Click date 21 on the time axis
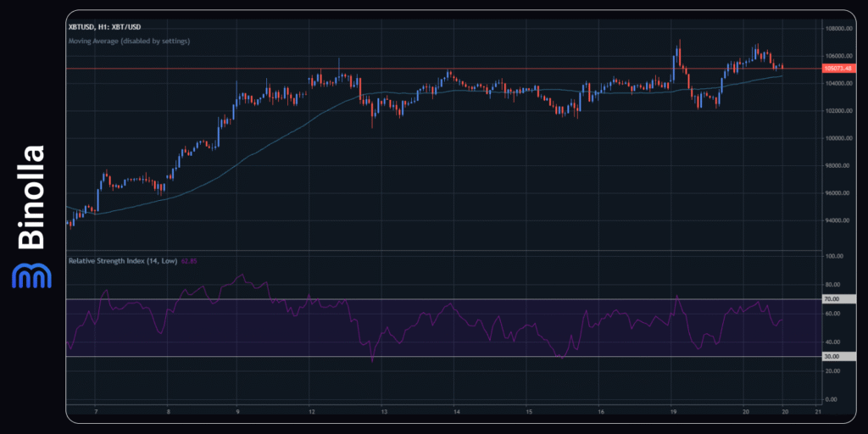The image size is (868, 434). click(x=815, y=411)
